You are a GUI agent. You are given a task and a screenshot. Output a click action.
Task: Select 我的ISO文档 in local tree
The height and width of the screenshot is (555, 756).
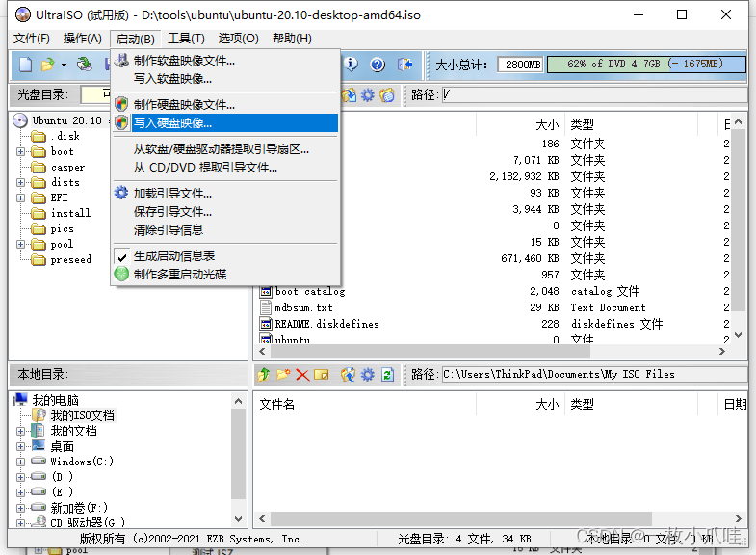pos(73,415)
